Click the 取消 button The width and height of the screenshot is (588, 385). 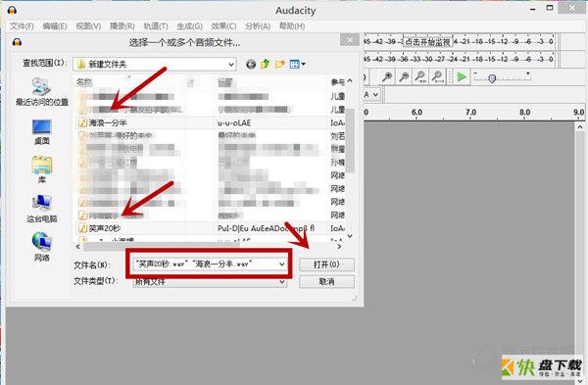(x=326, y=282)
